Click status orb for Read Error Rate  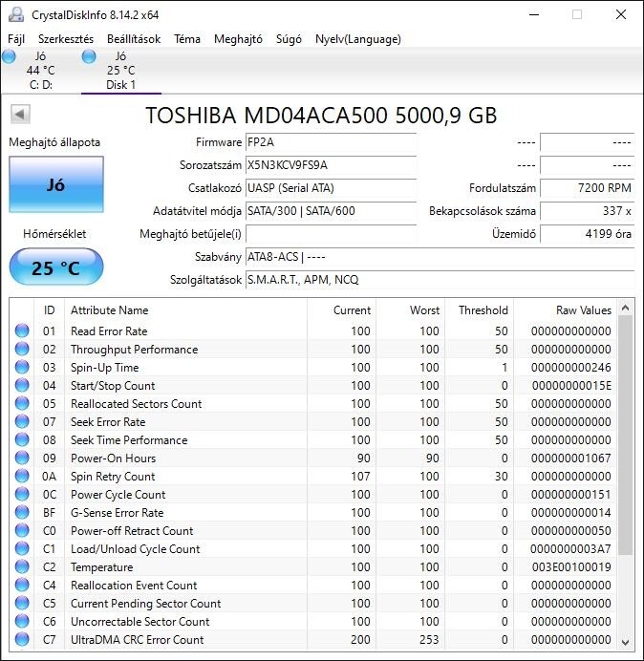[22, 330]
